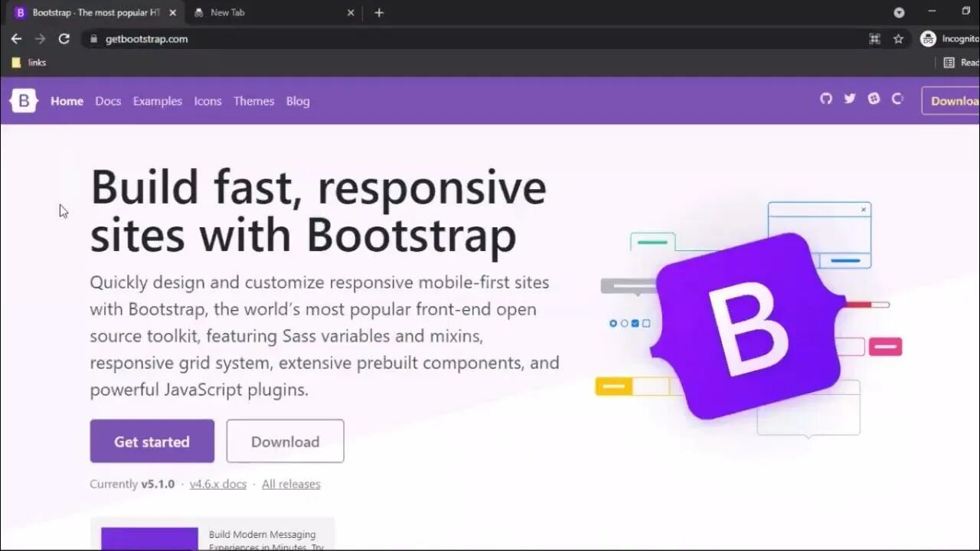
Task: Open Icons in navbar
Action: (207, 101)
